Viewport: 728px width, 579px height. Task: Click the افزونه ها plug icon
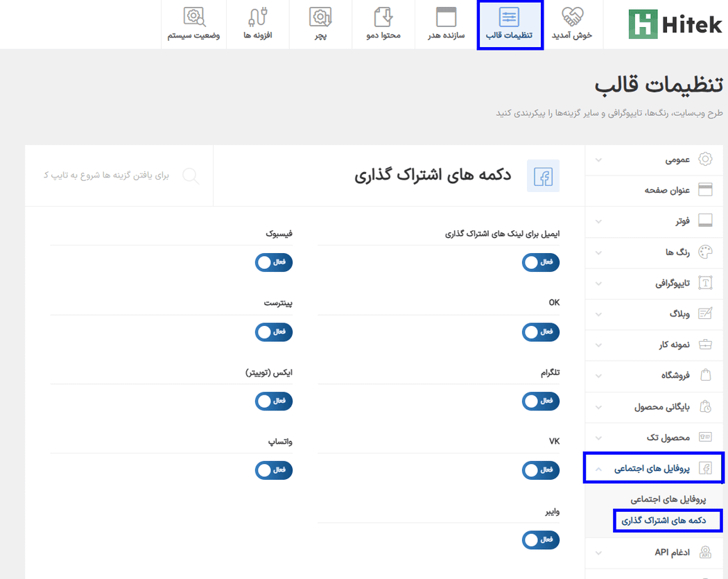pos(258,17)
